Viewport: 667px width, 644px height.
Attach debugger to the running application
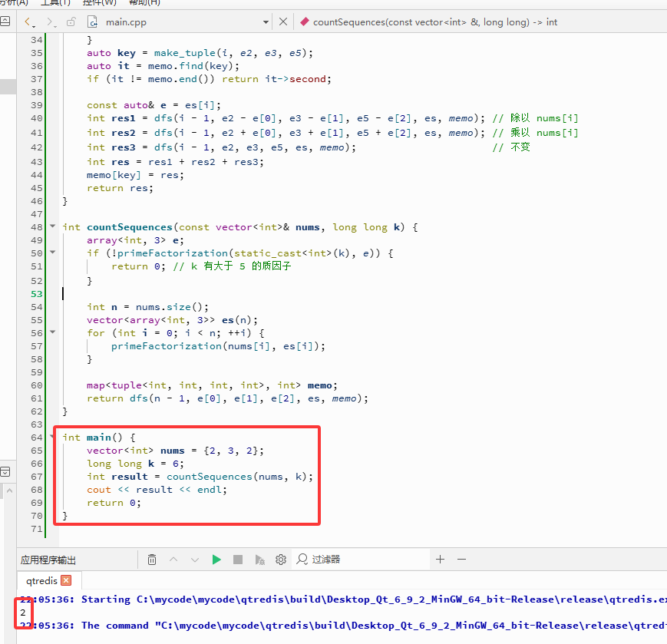[x=259, y=560]
